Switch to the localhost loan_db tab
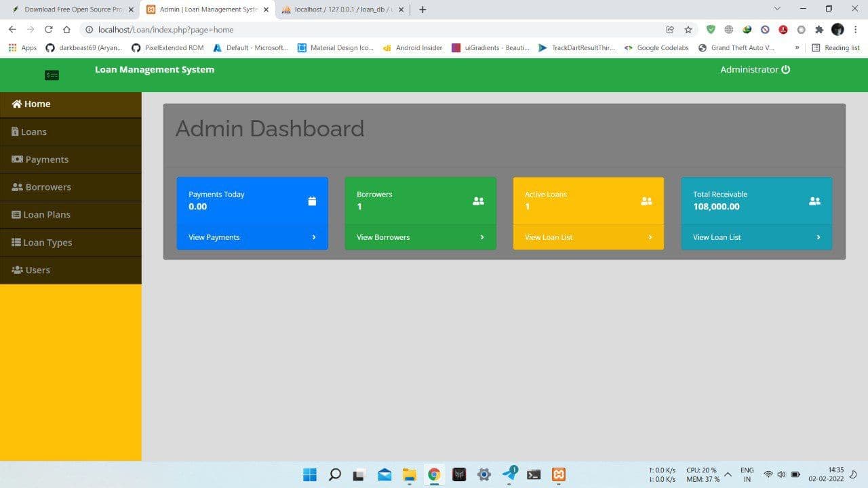Viewport: 868px width, 488px height. click(x=342, y=9)
